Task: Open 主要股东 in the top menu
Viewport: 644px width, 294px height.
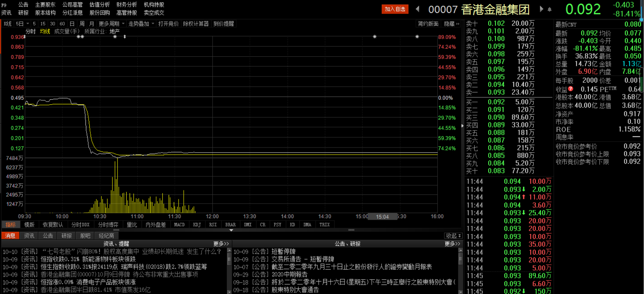Action: [x=45, y=5]
